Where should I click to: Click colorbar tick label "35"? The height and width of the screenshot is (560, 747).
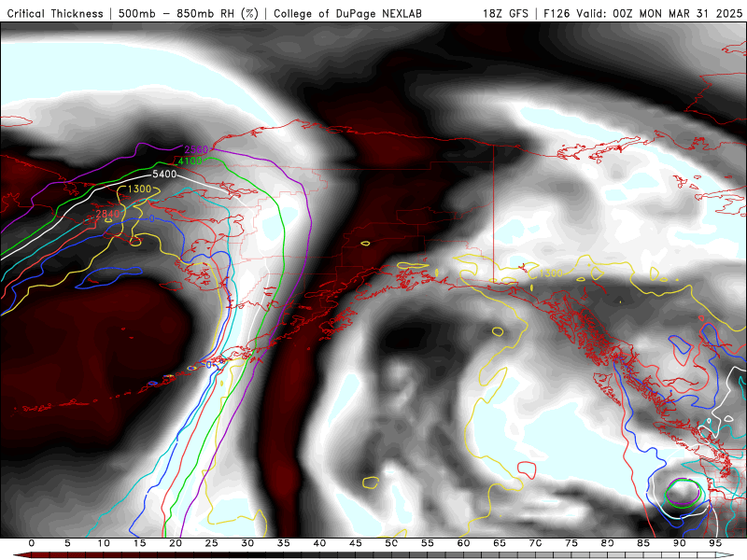pyautogui.click(x=284, y=543)
